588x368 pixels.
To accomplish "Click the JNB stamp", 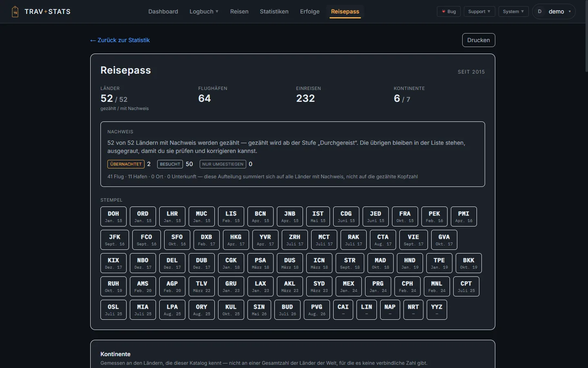I will [290, 216].
